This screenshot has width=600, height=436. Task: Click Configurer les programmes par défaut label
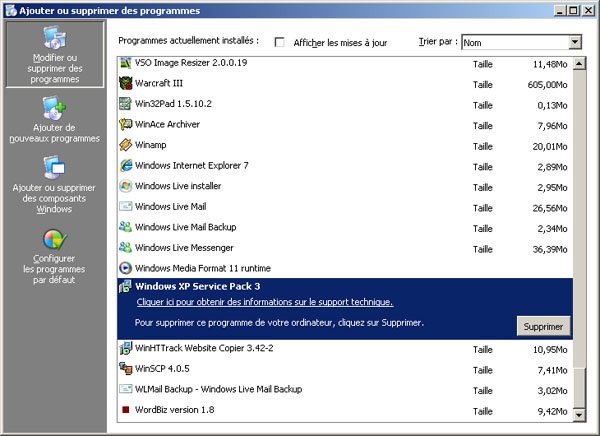pyautogui.click(x=54, y=269)
